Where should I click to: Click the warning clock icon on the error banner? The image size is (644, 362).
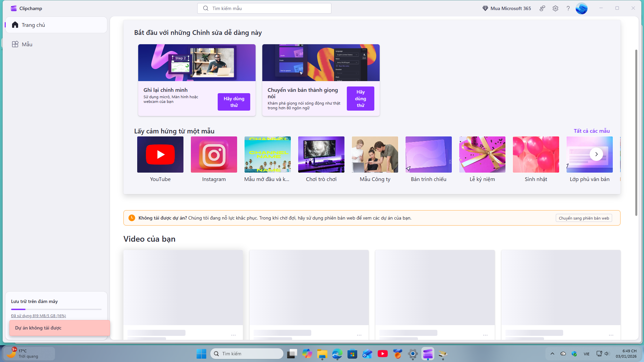pyautogui.click(x=131, y=218)
